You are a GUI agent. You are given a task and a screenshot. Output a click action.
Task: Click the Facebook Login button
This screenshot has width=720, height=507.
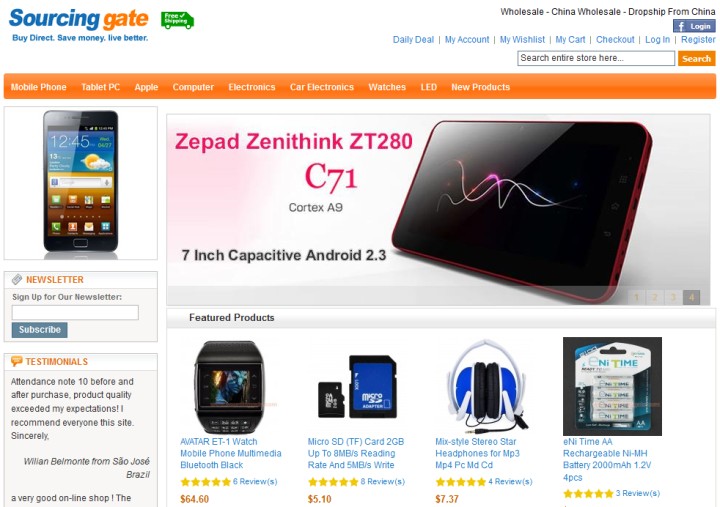click(694, 26)
